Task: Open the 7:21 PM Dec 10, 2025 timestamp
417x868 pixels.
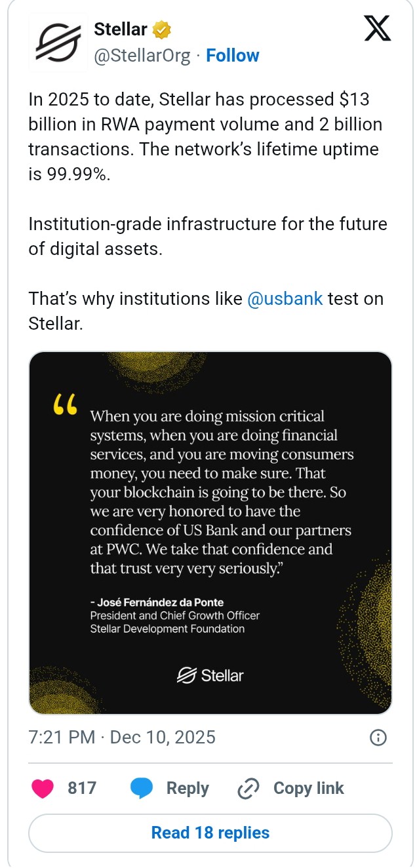Action: pos(122,738)
